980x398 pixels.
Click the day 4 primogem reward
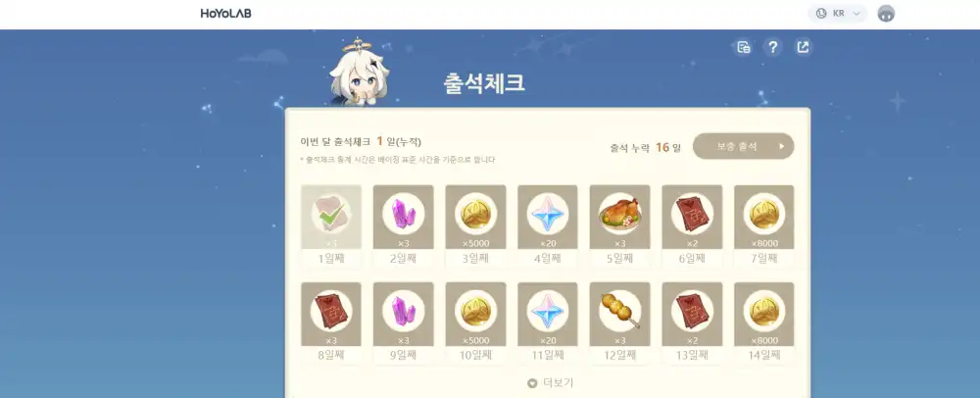click(x=548, y=226)
